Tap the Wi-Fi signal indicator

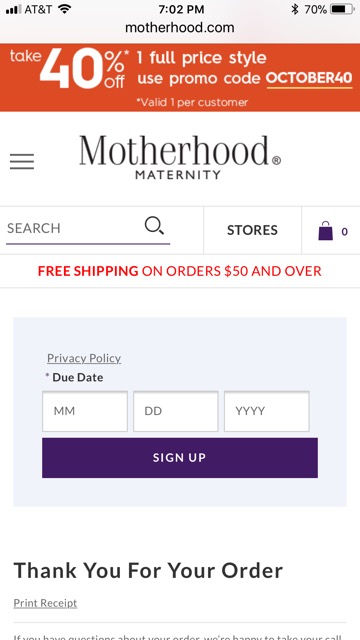click(x=64, y=9)
